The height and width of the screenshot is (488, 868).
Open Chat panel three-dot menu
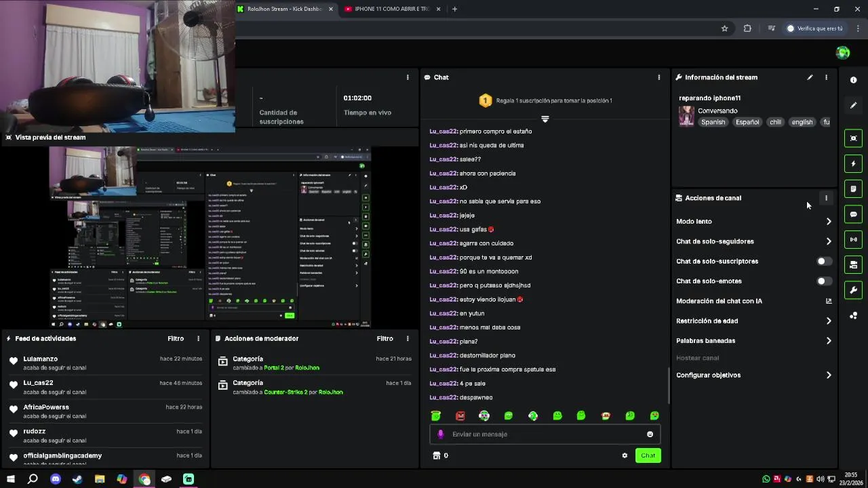click(658, 77)
